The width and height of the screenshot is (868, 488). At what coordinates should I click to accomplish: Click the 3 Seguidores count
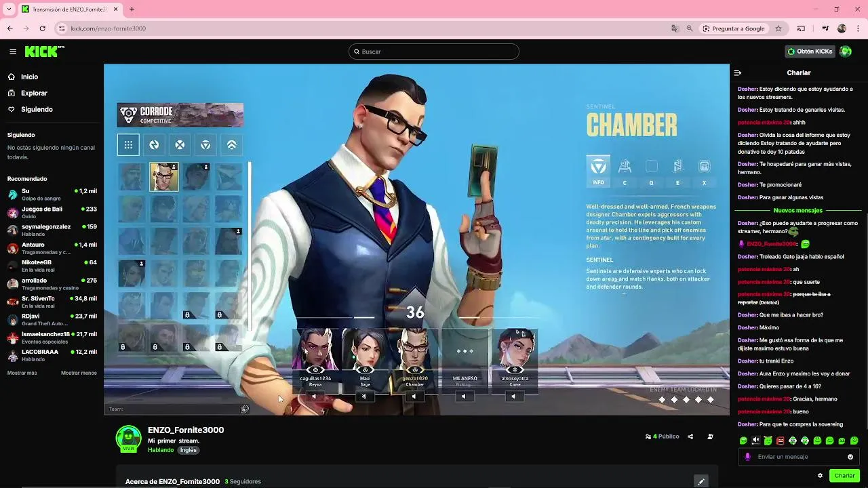tap(243, 481)
